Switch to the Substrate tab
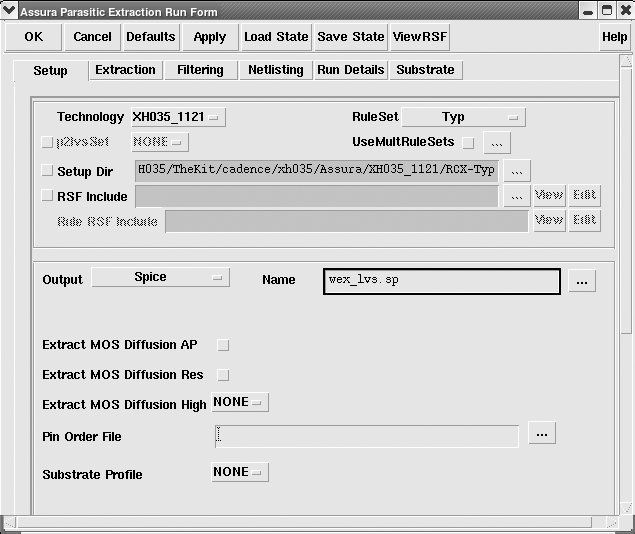Screen dimensions: 635x534 coord(426,70)
